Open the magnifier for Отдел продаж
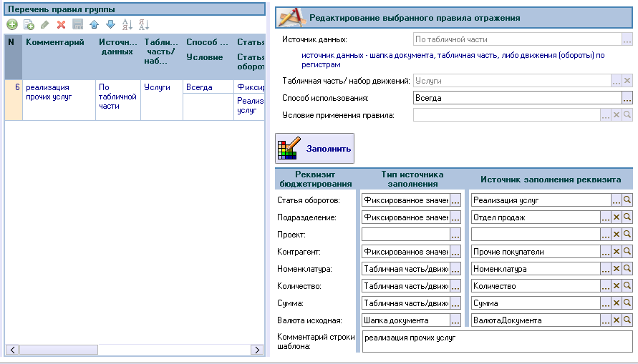 [x=627, y=217]
